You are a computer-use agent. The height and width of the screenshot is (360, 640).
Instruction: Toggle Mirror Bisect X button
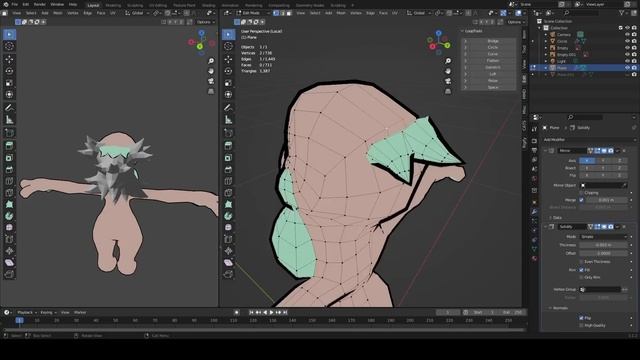pos(587,168)
